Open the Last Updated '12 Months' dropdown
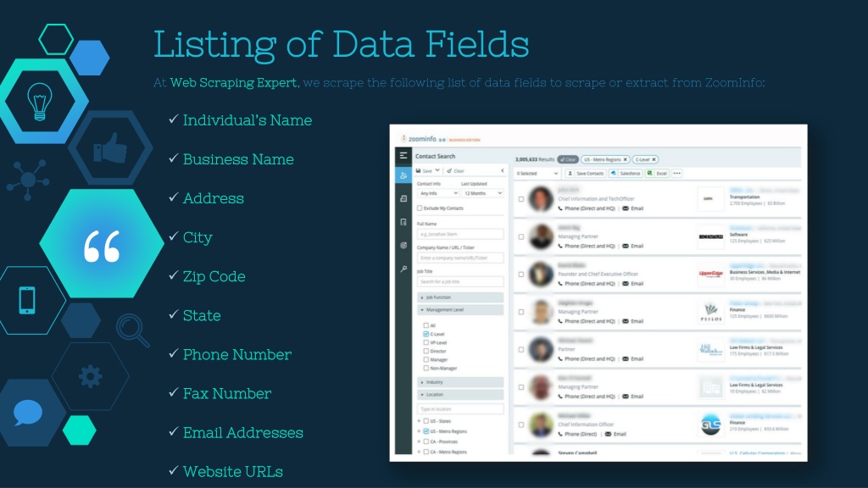This screenshot has height=488, width=868. [482, 193]
